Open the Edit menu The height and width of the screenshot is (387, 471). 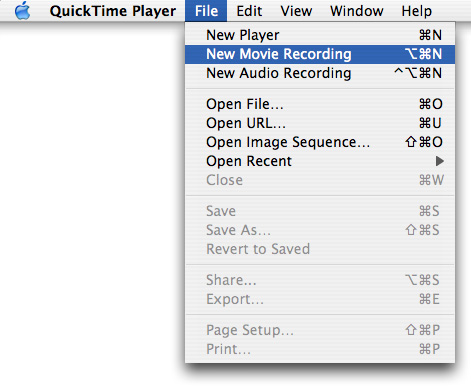pos(249,11)
